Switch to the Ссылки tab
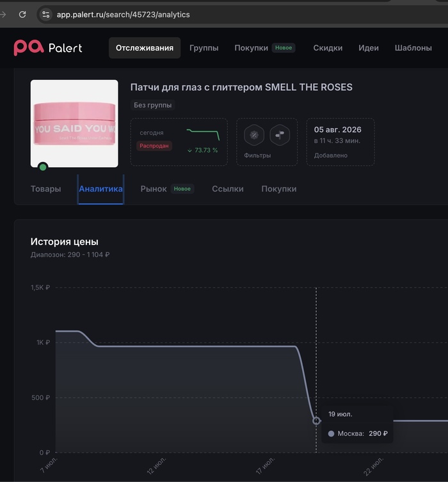 pyautogui.click(x=228, y=189)
